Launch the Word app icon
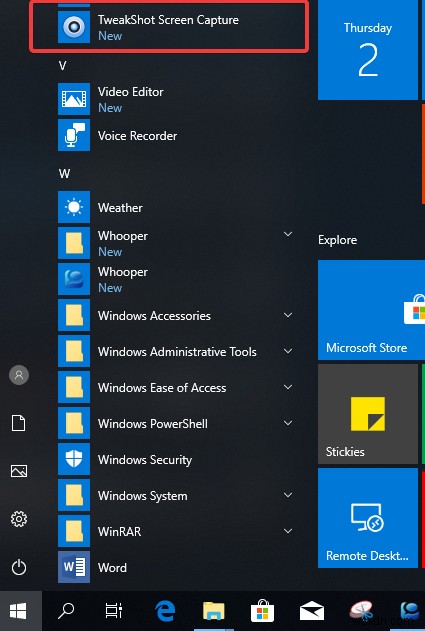This screenshot has width=425, height=631. coord(74,567)
